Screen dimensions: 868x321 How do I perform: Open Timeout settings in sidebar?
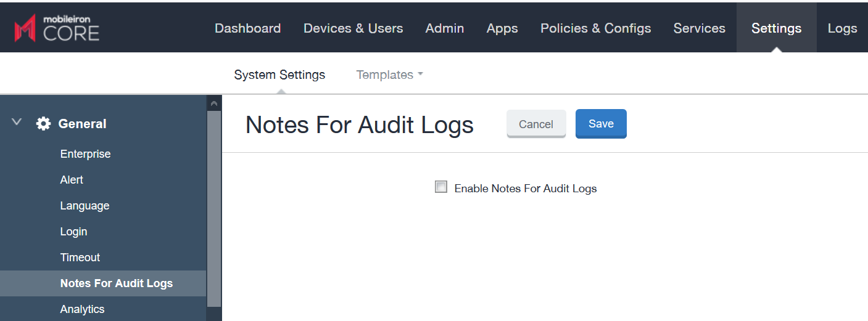pyautogui.click(x=80, y=258)
